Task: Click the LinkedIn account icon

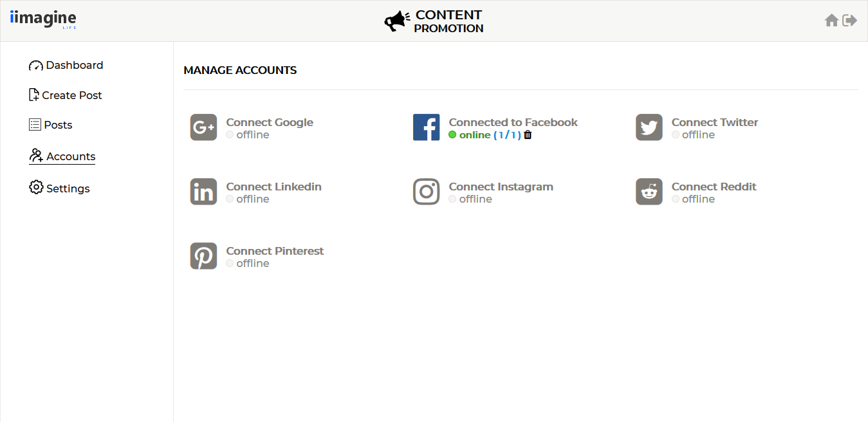Action: (203, 192)
